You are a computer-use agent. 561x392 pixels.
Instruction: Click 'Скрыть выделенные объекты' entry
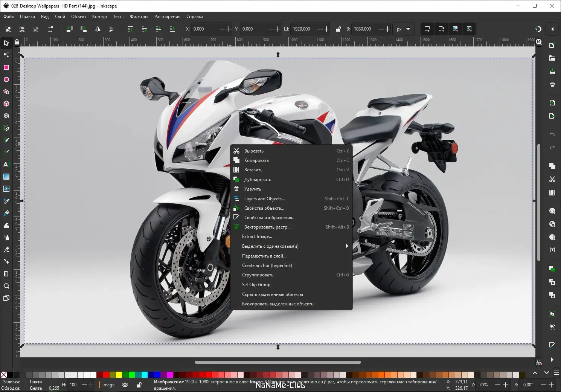click(x=291, y=294)
